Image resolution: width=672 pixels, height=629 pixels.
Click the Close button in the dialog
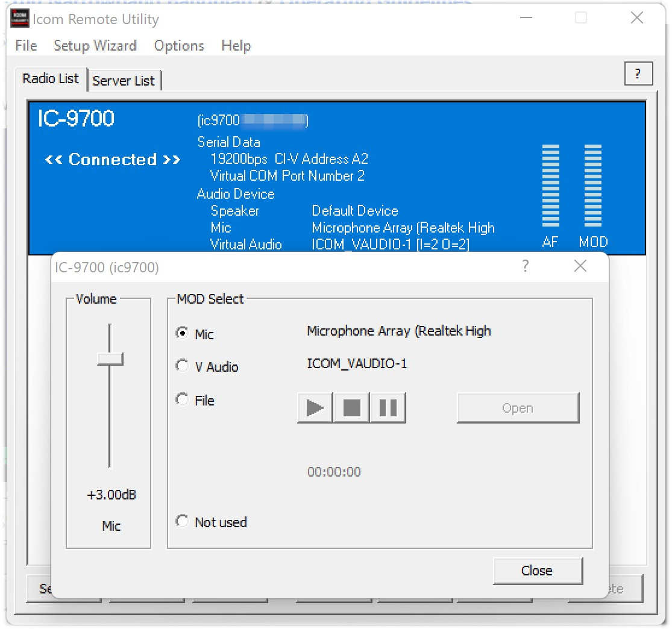(x=538, y=571)
